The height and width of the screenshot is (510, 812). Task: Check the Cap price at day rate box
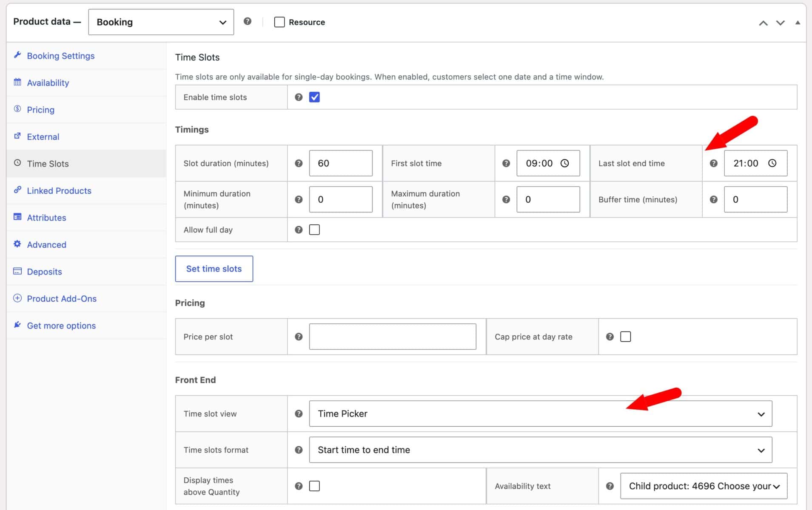(626, 337)
